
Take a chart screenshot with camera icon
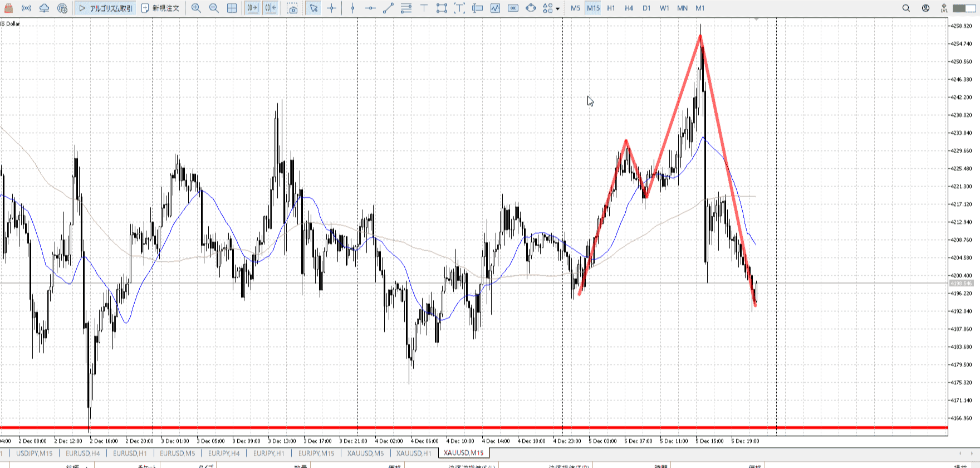(x=292, y=8)
